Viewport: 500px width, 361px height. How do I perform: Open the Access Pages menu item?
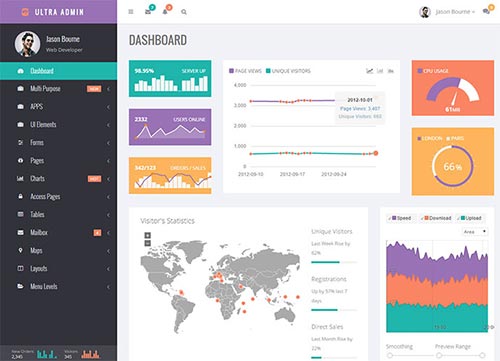tap(58, 197)
